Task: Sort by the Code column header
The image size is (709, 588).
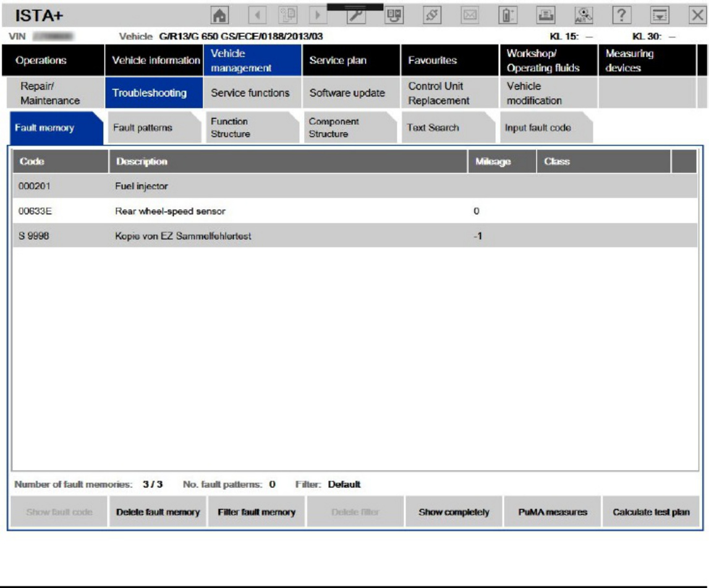Action: pyautogui.click(x=61, y=161)
